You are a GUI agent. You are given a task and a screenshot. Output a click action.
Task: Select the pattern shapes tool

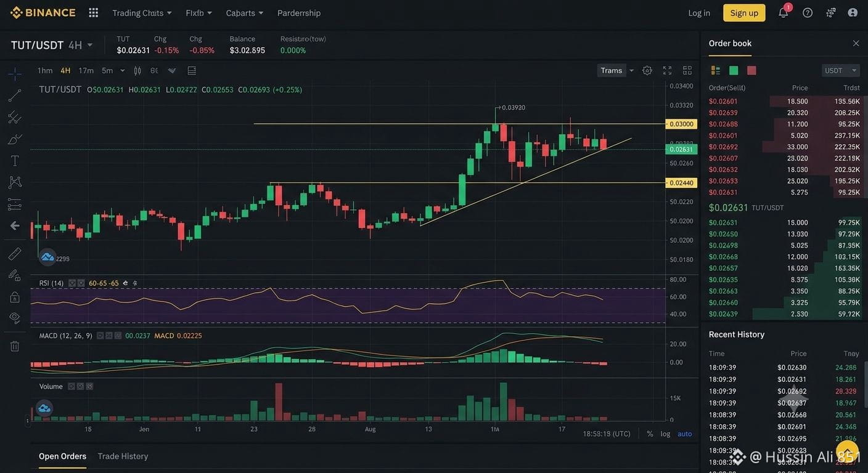(15, 182)
